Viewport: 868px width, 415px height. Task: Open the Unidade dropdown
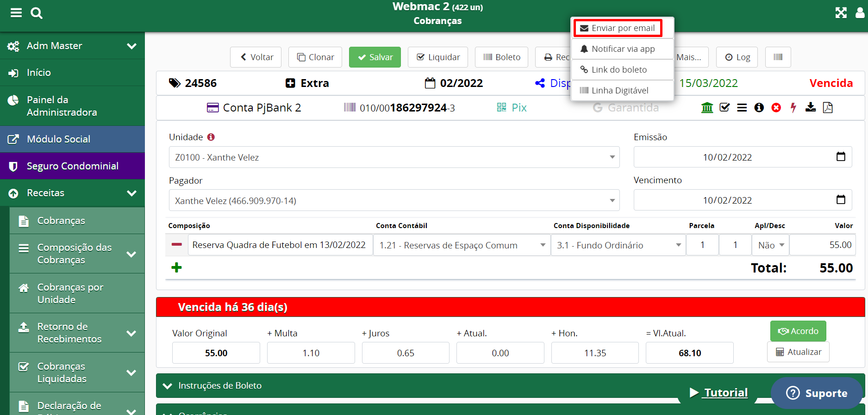tap(394, 157)
